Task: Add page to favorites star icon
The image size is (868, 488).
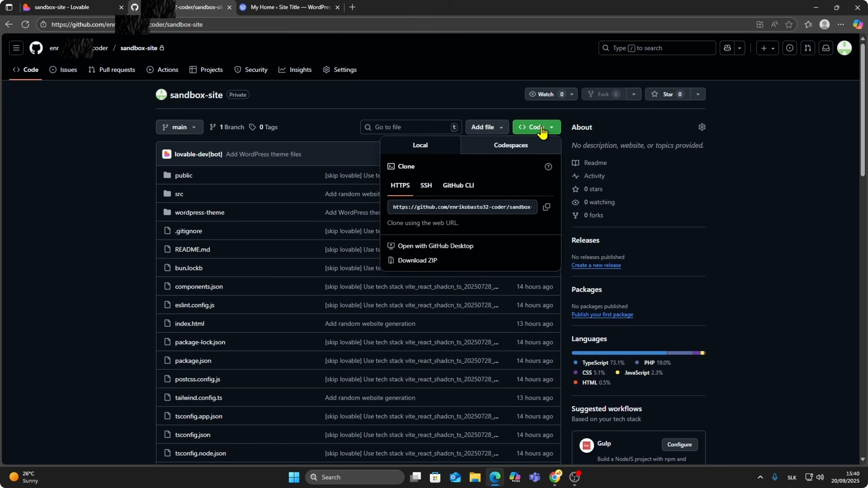Action: [x=789, y=24]
